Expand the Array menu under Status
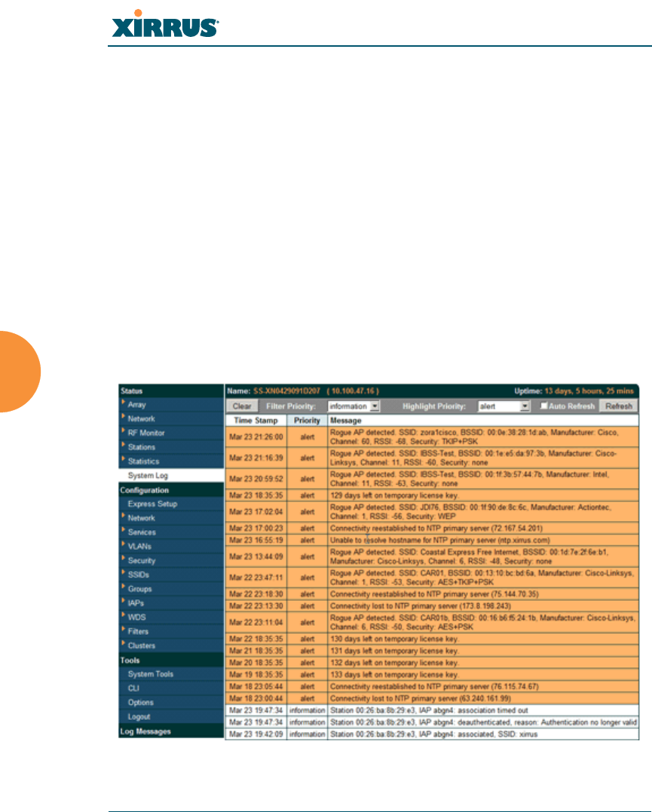652x812 pixels. [x=136, y=405]
